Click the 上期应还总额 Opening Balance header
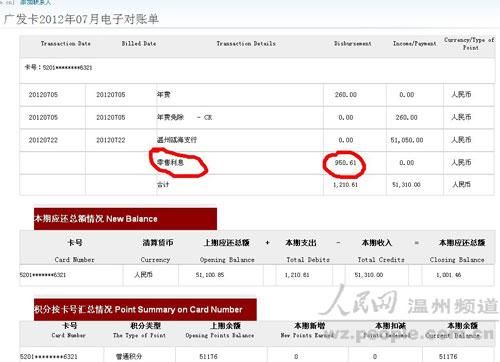Image resolution: width=500 pixels, height=362 pixels. point(227,251)
